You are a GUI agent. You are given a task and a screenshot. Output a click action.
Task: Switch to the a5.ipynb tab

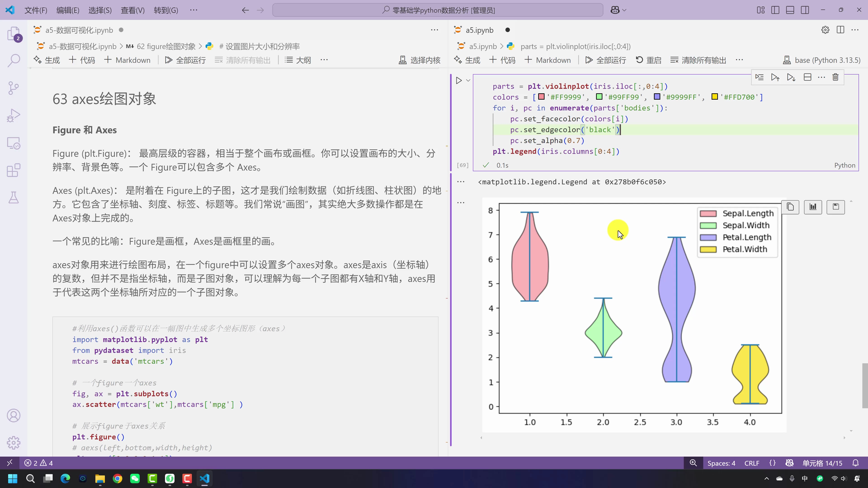pos(479,30)
